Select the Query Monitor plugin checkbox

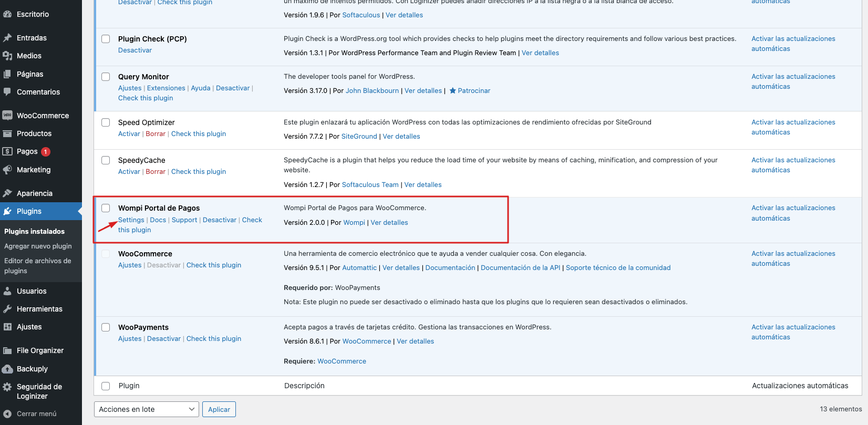[x=106, y=77]
